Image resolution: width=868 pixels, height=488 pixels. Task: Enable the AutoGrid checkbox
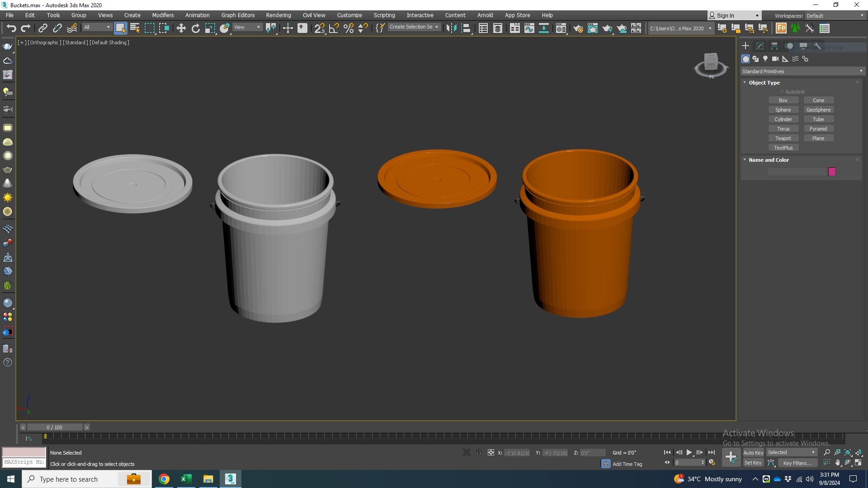tap(782, 91)
